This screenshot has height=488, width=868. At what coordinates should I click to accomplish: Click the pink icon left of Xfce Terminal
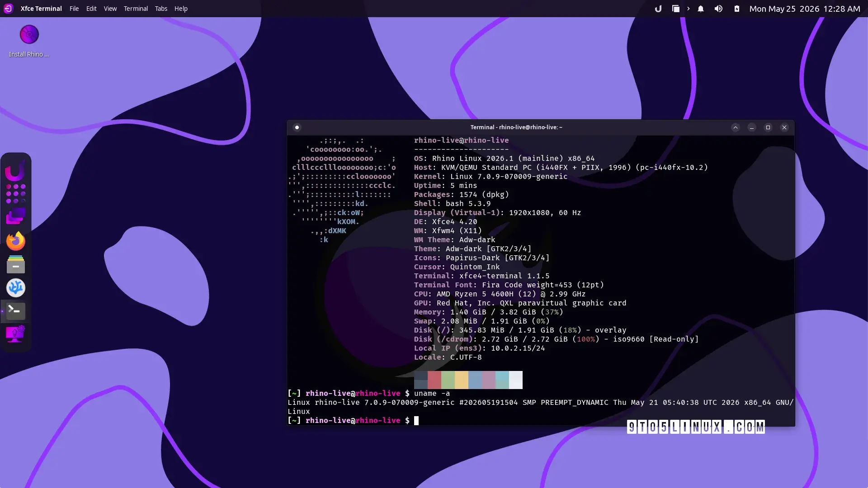(x=8, y=9)
